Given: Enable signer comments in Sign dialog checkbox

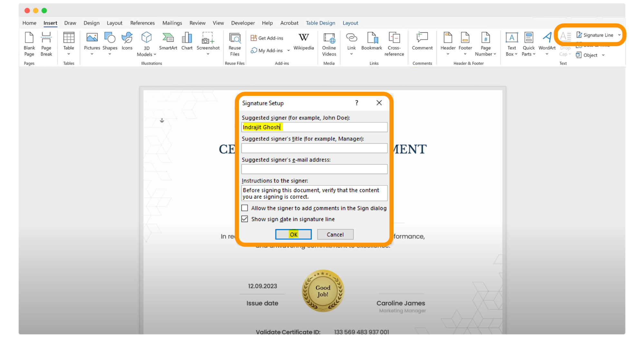Looking at the screenshot, I should tap(245, 208).
